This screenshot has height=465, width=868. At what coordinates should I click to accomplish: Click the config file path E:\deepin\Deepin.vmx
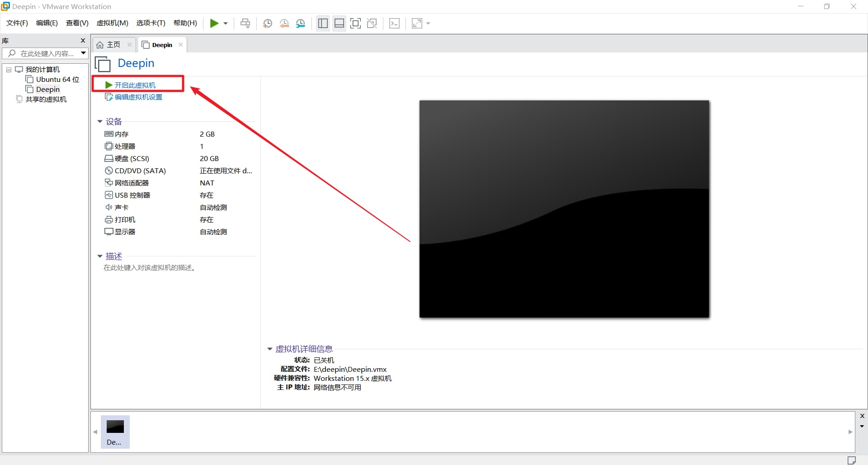350,370
